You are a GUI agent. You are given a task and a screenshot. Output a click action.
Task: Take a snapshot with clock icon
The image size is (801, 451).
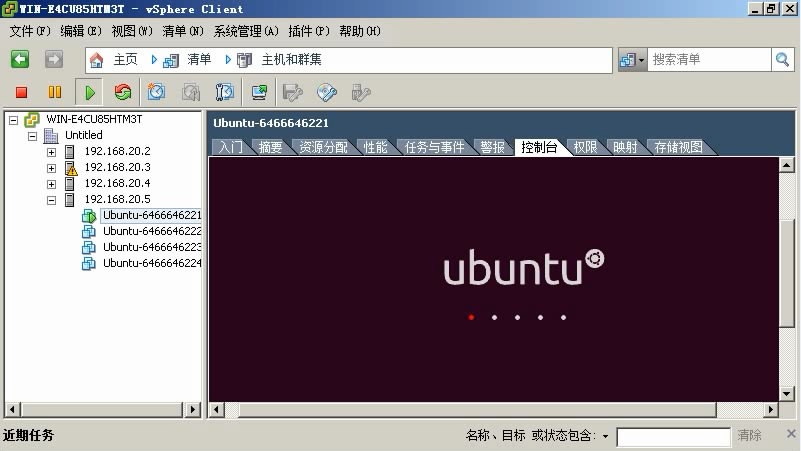coord(156,92)
